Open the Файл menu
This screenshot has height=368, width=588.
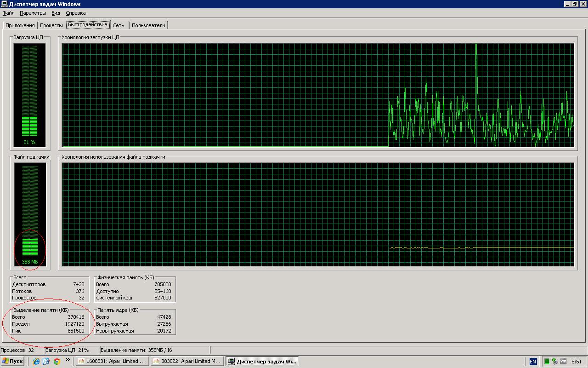coord(8,13)
